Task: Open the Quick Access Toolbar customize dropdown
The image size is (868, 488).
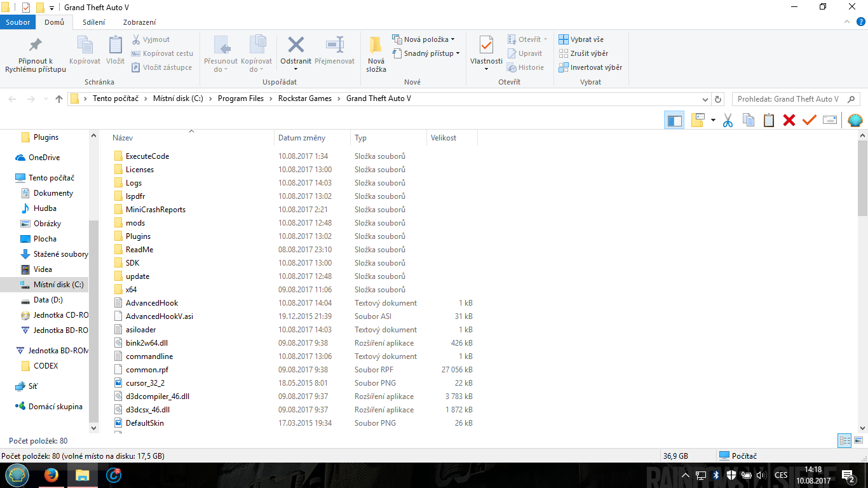Action: pyautogui.click(x=51, y=8)
